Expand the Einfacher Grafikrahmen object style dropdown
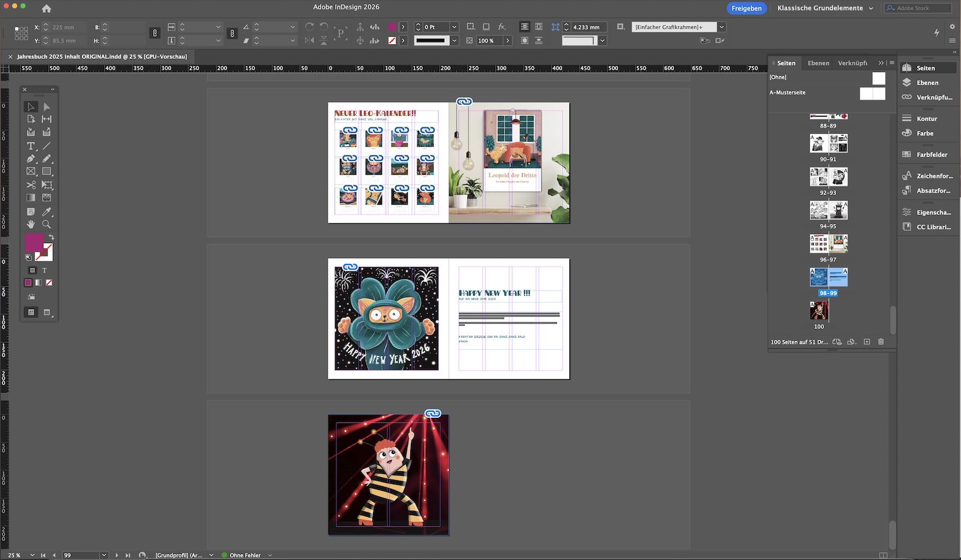 [721, 27]
